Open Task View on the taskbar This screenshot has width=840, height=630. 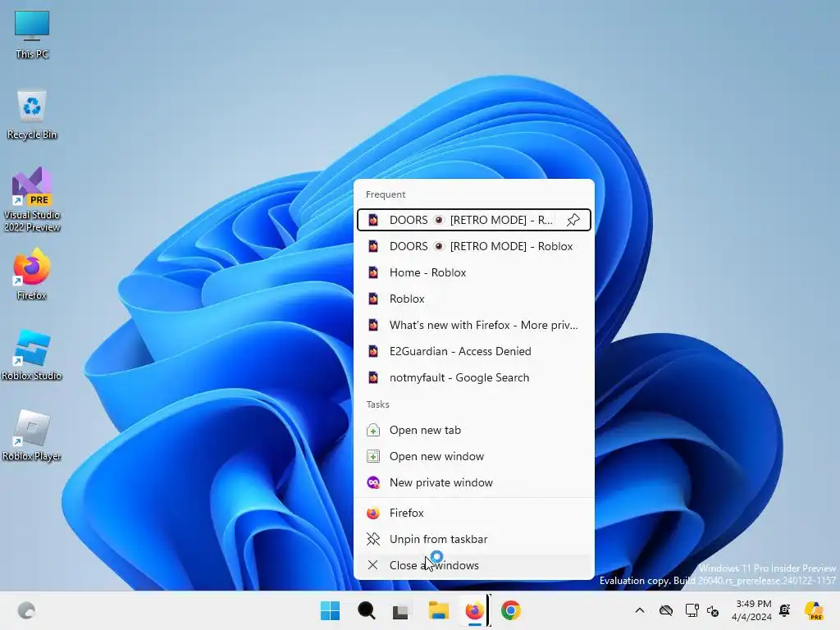click(x=400, y=610)
